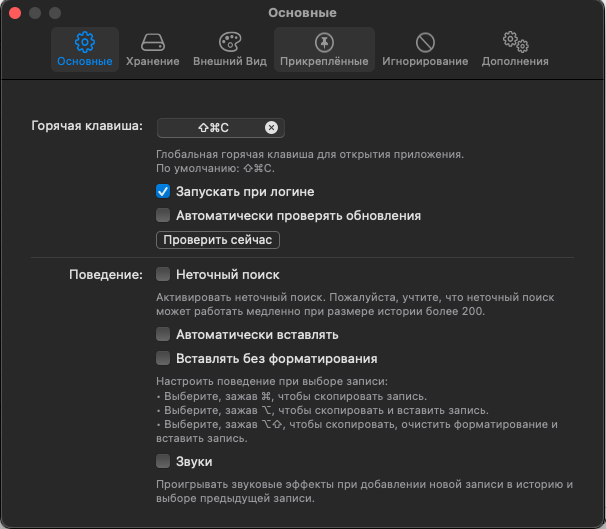This screenshot has width=606, height=529.
Task: Enable Вставлять без форматирования checkbox
Action: [x=163, y=358]
